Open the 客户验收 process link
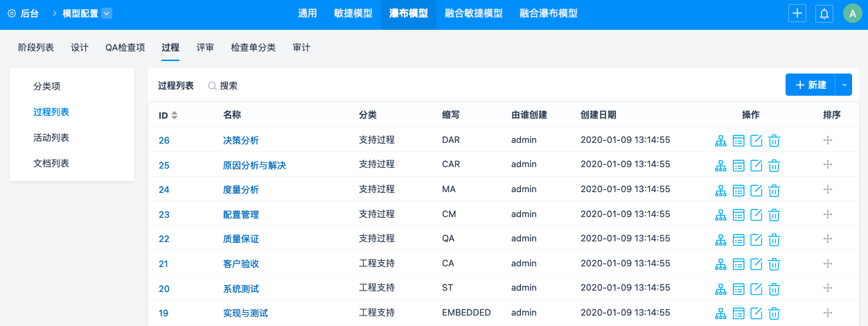Screen dimensions: 868x326 [x=241, y=264]
